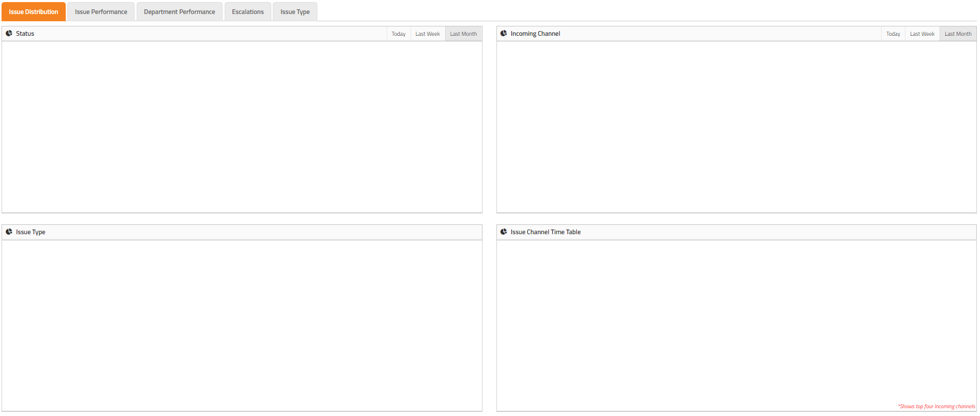Click the 'Shows top four incoming channels' note
The image size is (980, 416).
(936, 407)
